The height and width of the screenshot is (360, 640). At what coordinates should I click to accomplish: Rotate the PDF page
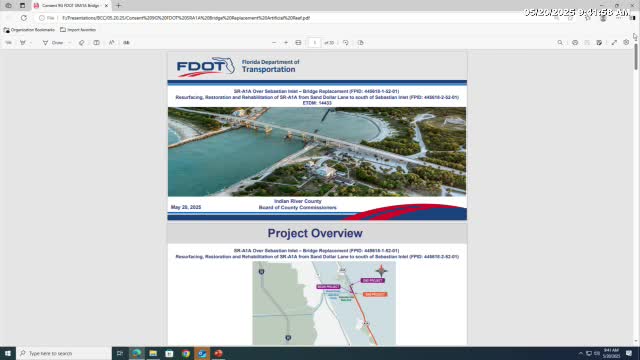[x=346, y=42]
